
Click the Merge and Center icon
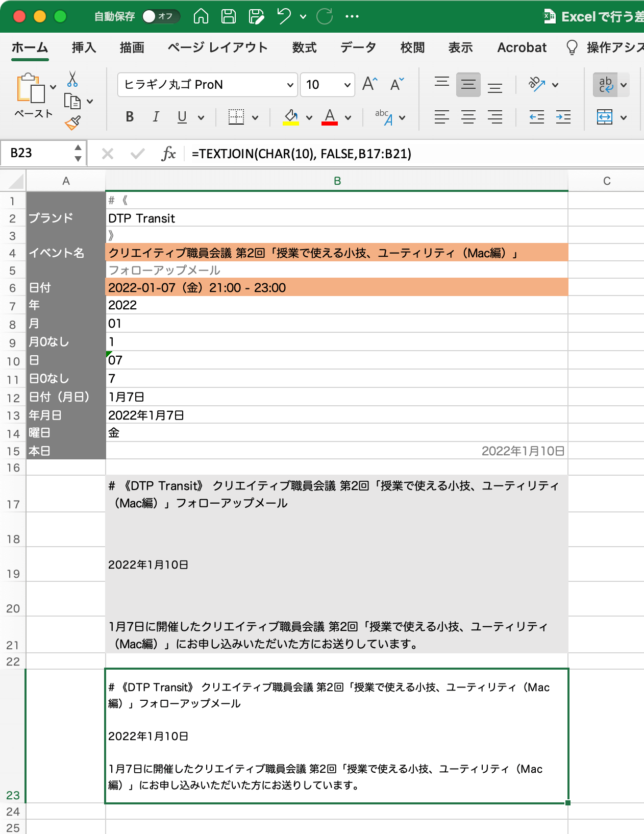coord(605,117)
